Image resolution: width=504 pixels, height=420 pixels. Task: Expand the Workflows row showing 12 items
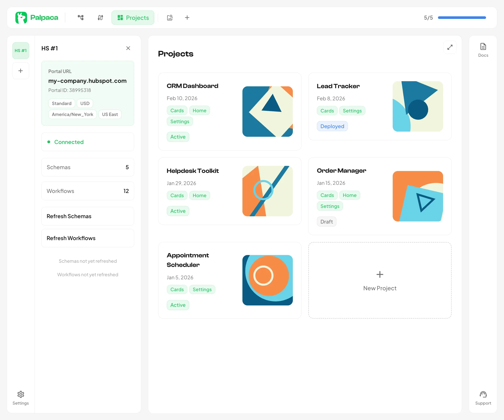(x=87, y=191)
